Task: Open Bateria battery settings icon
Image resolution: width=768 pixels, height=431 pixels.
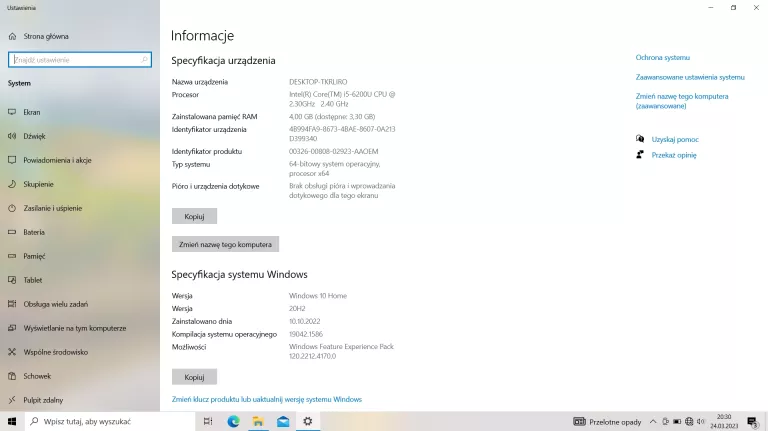Action: tap(12, 232)
